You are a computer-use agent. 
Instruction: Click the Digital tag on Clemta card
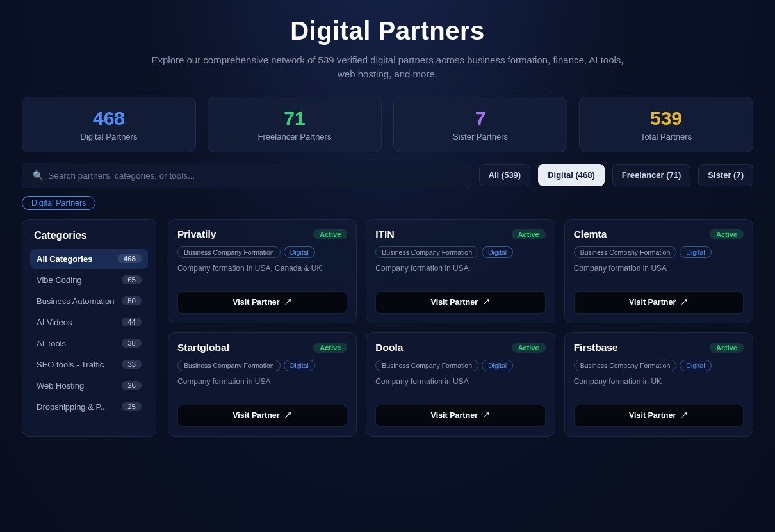coord(696,252)
